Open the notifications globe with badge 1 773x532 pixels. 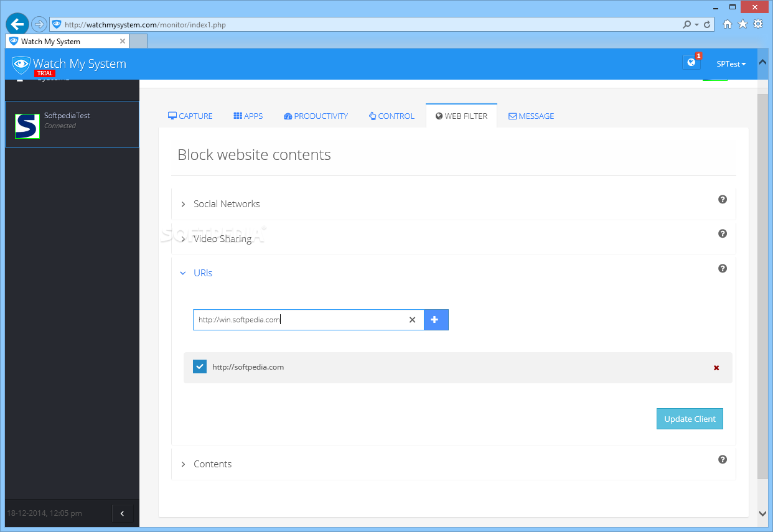[x=691, y=62]
